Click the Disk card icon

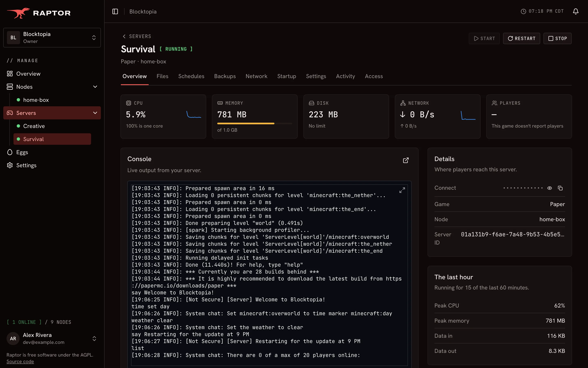[312, 103]
